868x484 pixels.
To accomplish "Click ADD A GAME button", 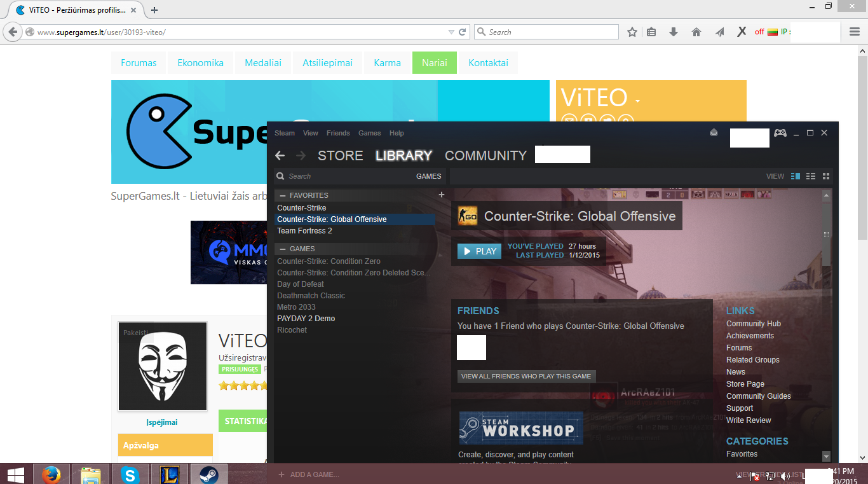I will pos(308,474).
